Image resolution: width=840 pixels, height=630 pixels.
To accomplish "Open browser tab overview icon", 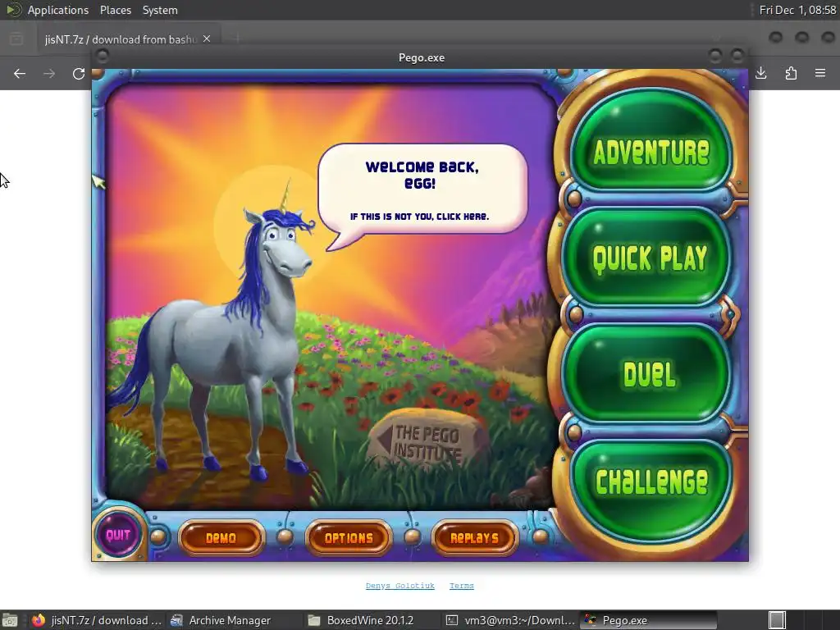I will coord(16,39).
